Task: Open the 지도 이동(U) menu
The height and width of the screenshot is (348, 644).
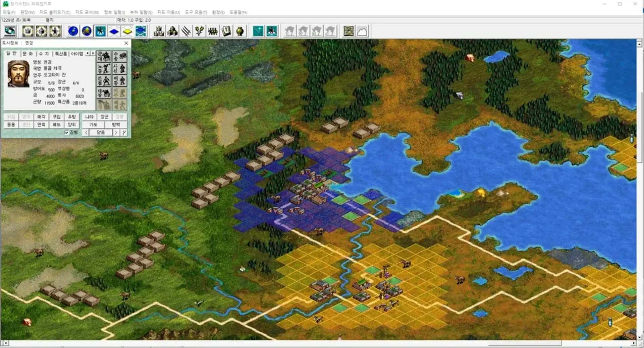Action: [x=168, y=12]
